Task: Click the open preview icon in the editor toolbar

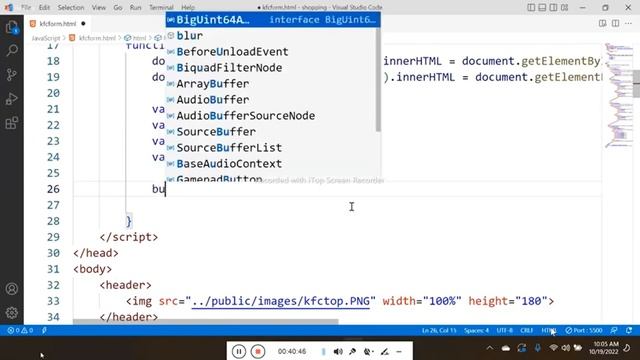Action: pos(602,23)
